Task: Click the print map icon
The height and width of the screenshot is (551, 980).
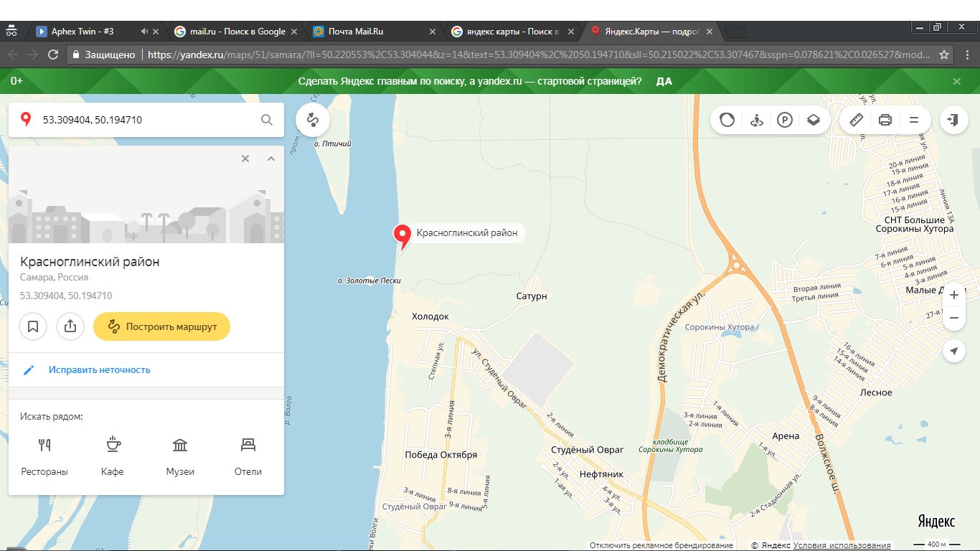Action: pyautogui.click(x=885, y=120)
